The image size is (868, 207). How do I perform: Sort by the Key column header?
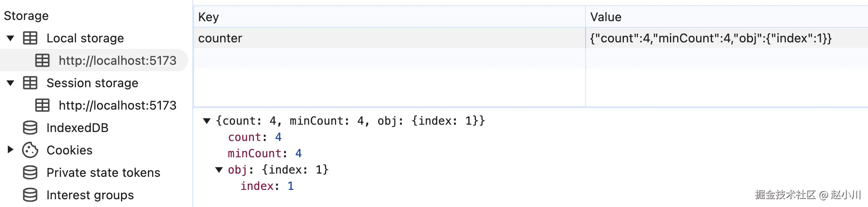(390, 17)
